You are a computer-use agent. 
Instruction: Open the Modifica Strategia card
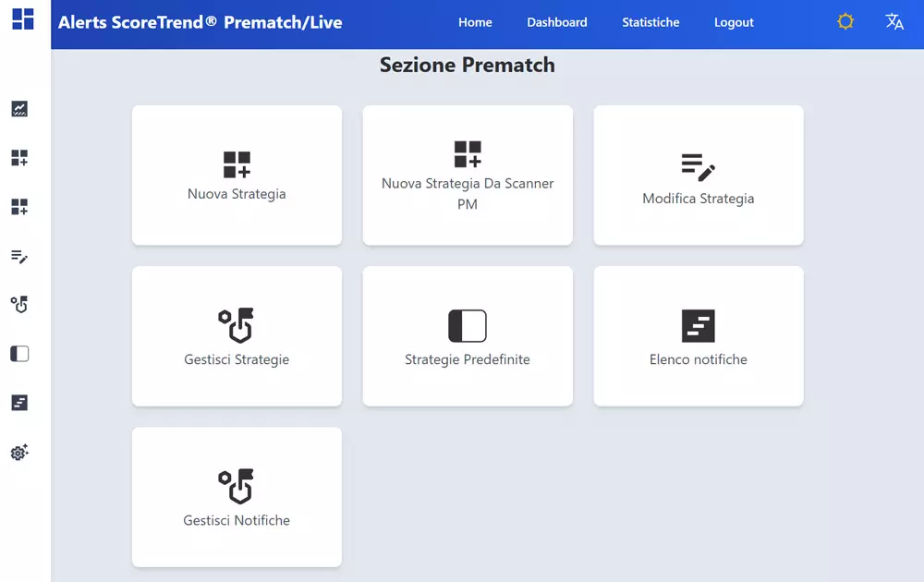point(699,176)
